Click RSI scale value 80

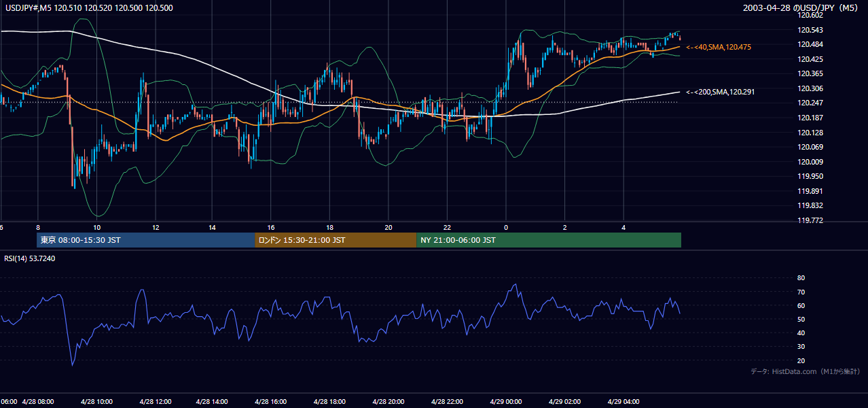[801, 278]
